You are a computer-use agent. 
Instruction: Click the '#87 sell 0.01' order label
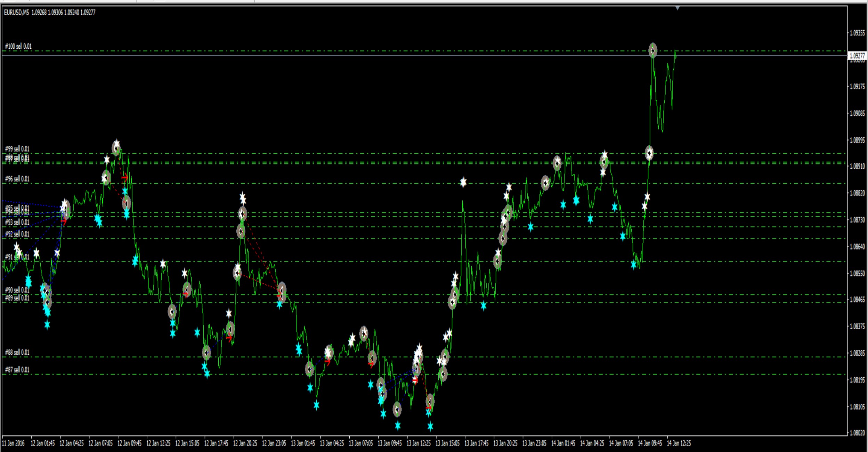pos(17,370)
